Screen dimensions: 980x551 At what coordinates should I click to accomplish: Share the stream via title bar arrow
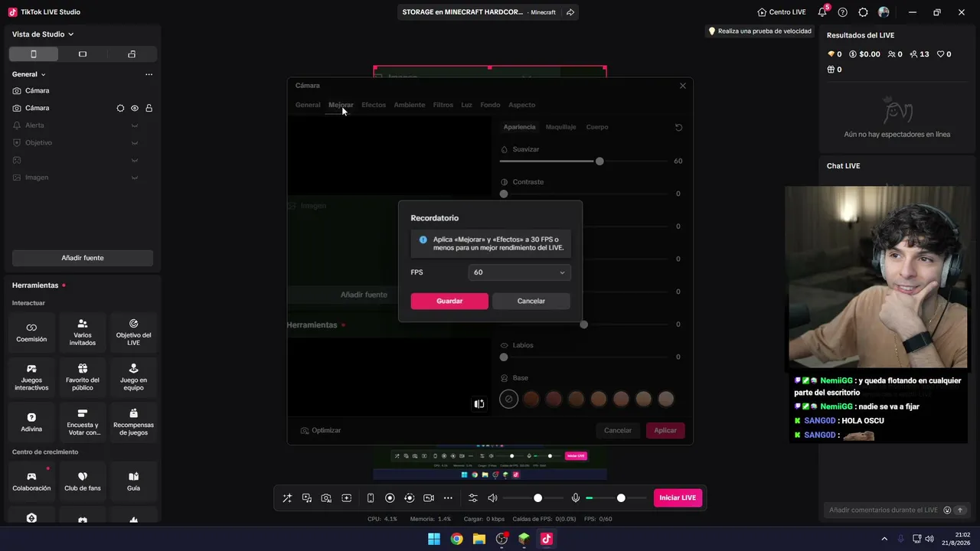point(570,12)
